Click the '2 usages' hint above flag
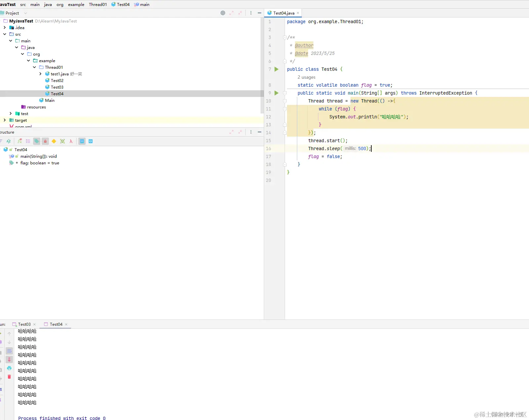 pyautogui.click(x=306, y=77)
